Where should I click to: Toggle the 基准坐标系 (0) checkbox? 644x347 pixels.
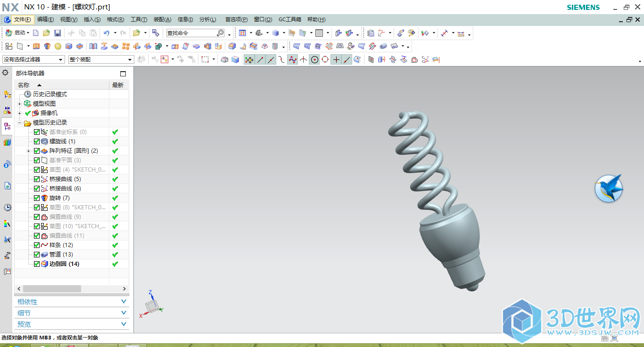(37, 132)
